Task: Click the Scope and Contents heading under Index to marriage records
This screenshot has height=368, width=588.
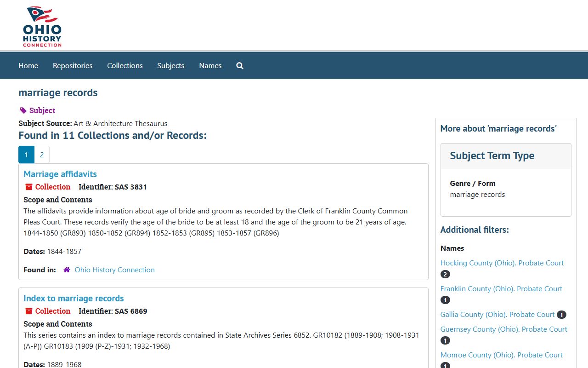Action: (58, 324)
